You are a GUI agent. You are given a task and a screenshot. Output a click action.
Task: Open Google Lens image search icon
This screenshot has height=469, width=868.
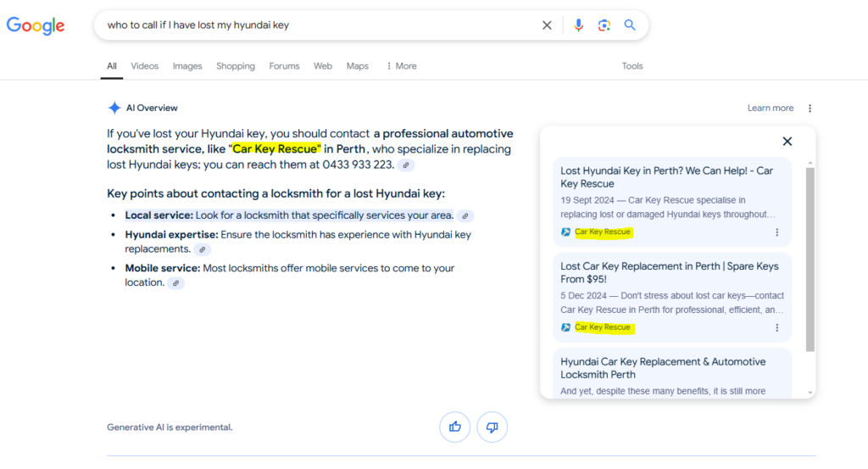pos(604,25)
